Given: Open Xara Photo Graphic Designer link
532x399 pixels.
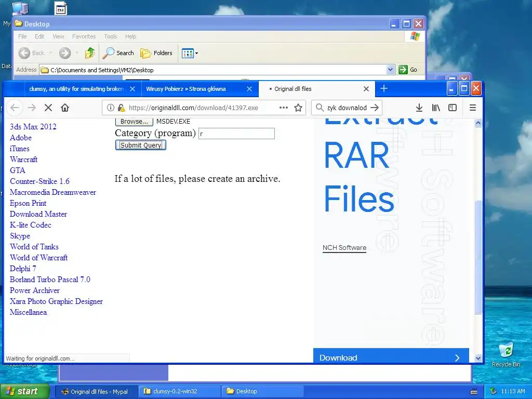Looking at the screenshot, I should pos(56,301).
